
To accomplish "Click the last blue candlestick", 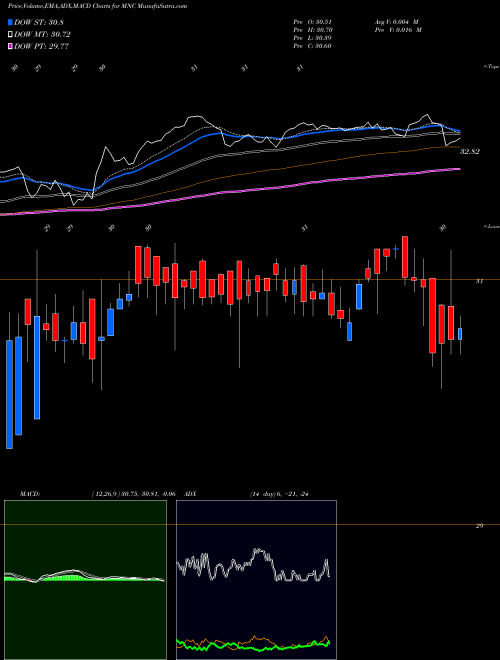I will (460, 334).
